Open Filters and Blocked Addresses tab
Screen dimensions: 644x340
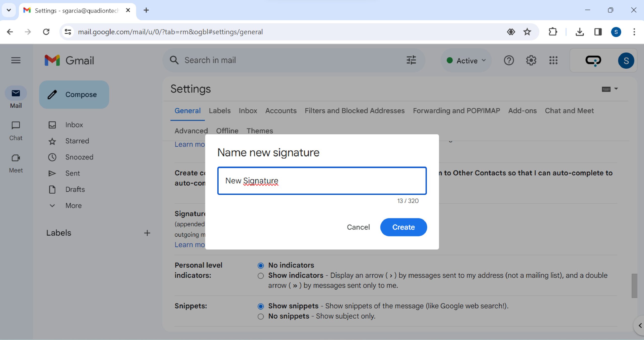[x=354, y=111]
